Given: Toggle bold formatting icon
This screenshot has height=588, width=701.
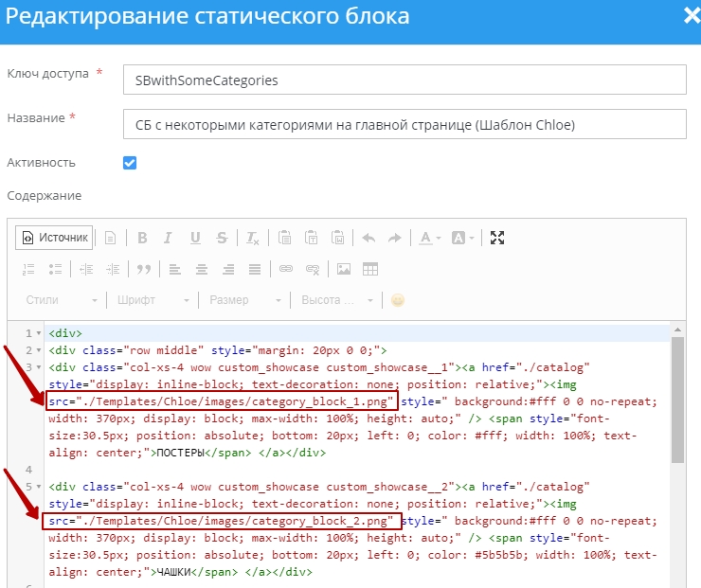Looking at the screenshot, I should click(x=142, y=238).
